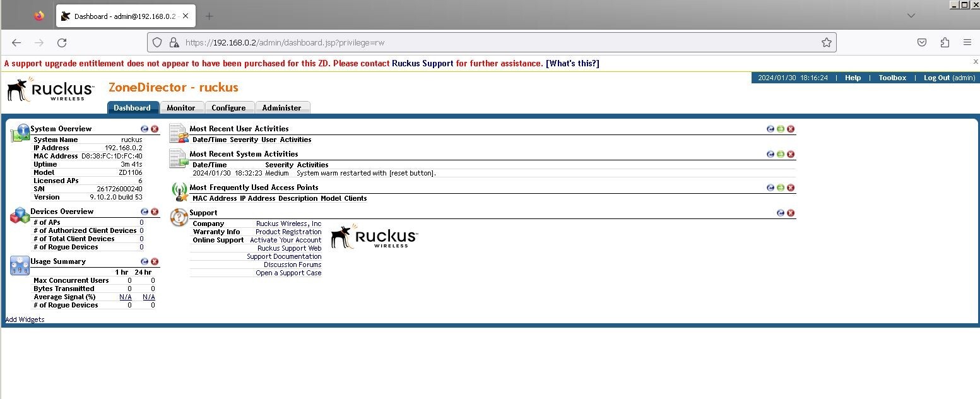Go back in browser history
The image size is (980, 399).
tap(16, 42)
